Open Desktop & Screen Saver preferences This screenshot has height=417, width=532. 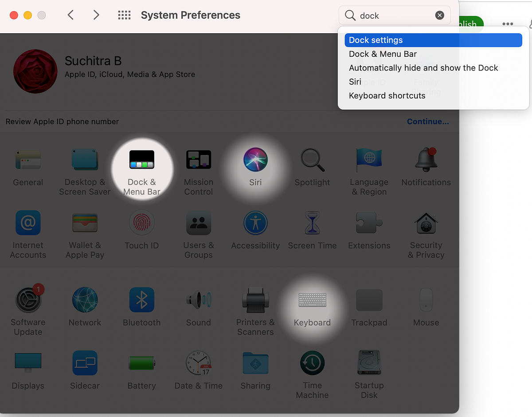85,173
